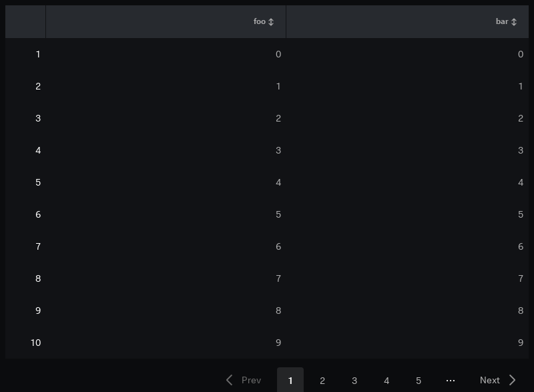Click the left chevron beside Prev
This screenshot has height=392, width=534.
click(x=230, y=380)
